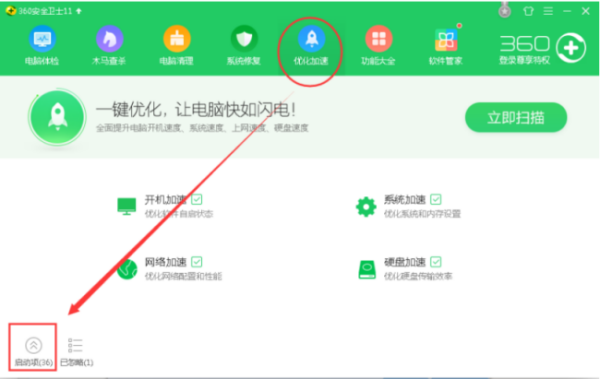This screenshot has width=600, height=379.
Task: Minimize the 360 window
Action: (x=567, y=11)
